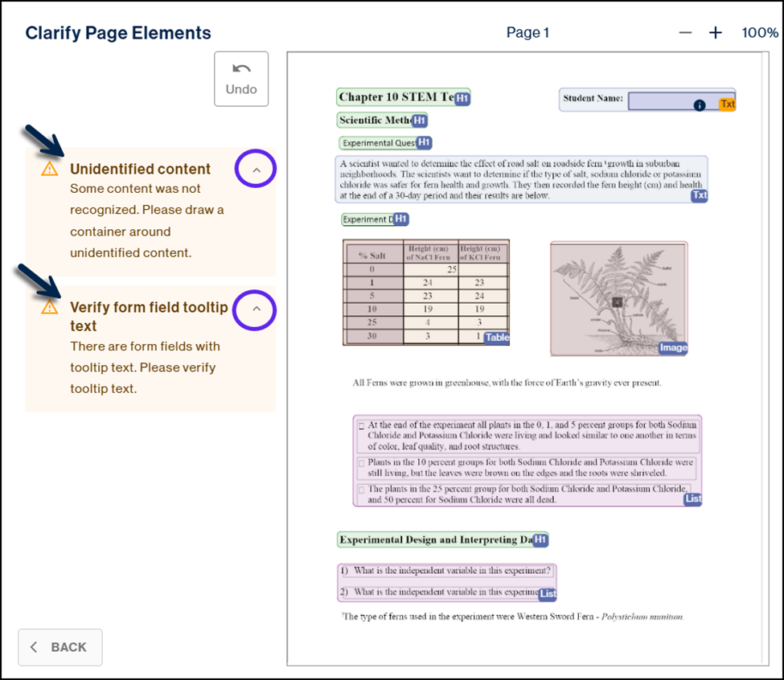Click the broken image placeholder on fern
This screenshot has width=784, height=680.
pyautogui.click(x=618, y=301)
